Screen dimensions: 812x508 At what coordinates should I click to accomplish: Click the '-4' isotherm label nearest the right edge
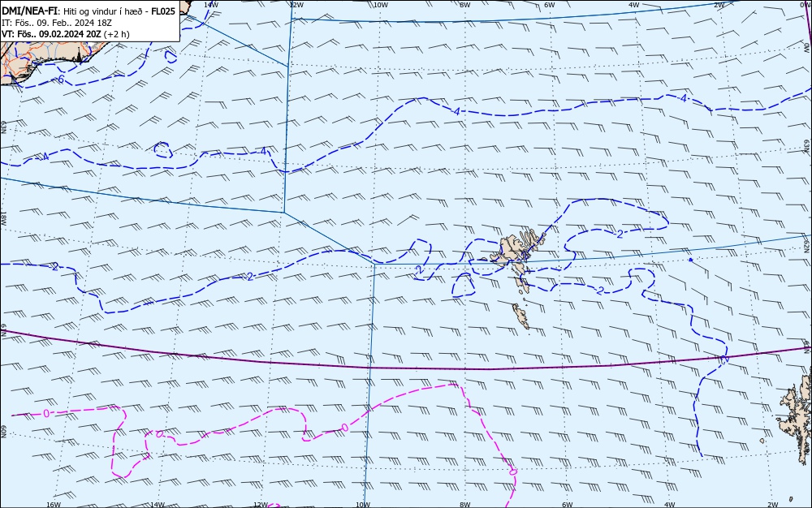coord(683,97)
